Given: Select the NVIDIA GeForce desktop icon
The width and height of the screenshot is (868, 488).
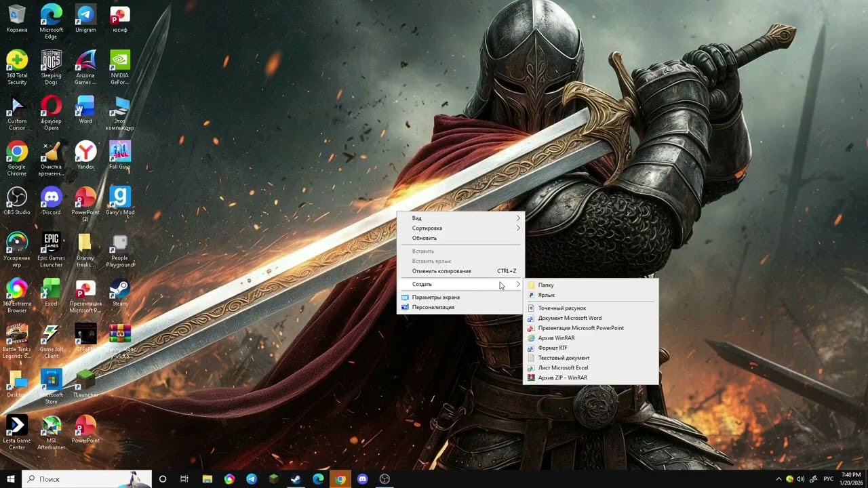Looking at the screenshot, I should tap(119, 68).
